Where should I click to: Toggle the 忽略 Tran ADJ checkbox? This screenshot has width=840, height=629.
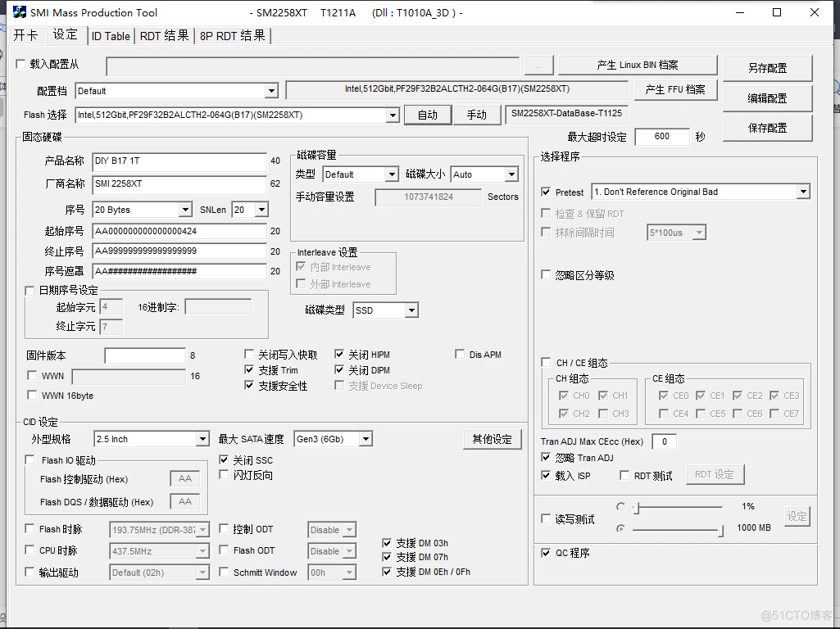546,458
